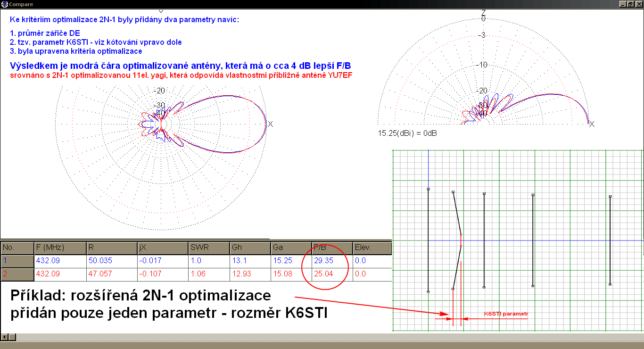
Task: Click the horizontal scrollbar left arrow
Action: coord(4,337)
